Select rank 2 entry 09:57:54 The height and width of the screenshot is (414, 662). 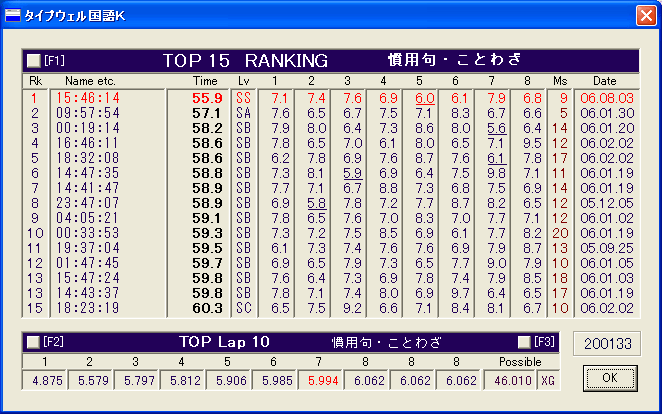88,113
